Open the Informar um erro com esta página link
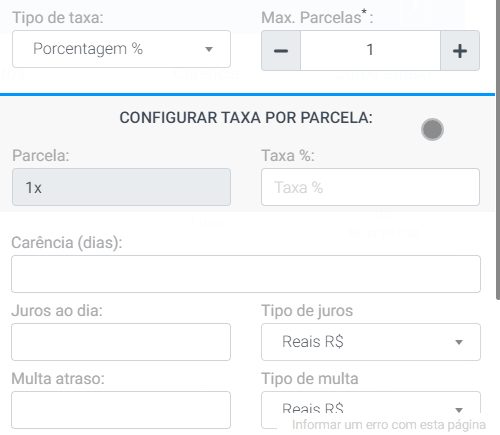This screenshot has width=500, height=435. pos(389,425)
